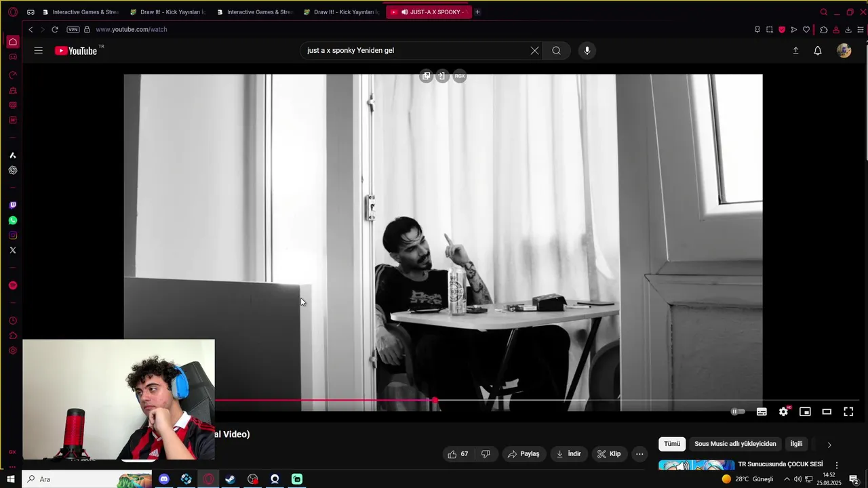Toggle YouTube autoplay switch

click(x=738, y=411)
